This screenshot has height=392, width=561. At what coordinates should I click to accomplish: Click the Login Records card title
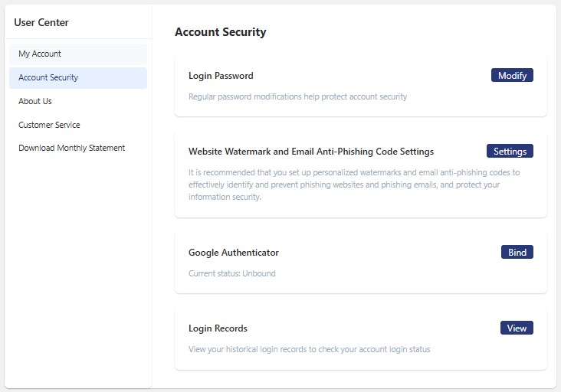pos(218,328)
